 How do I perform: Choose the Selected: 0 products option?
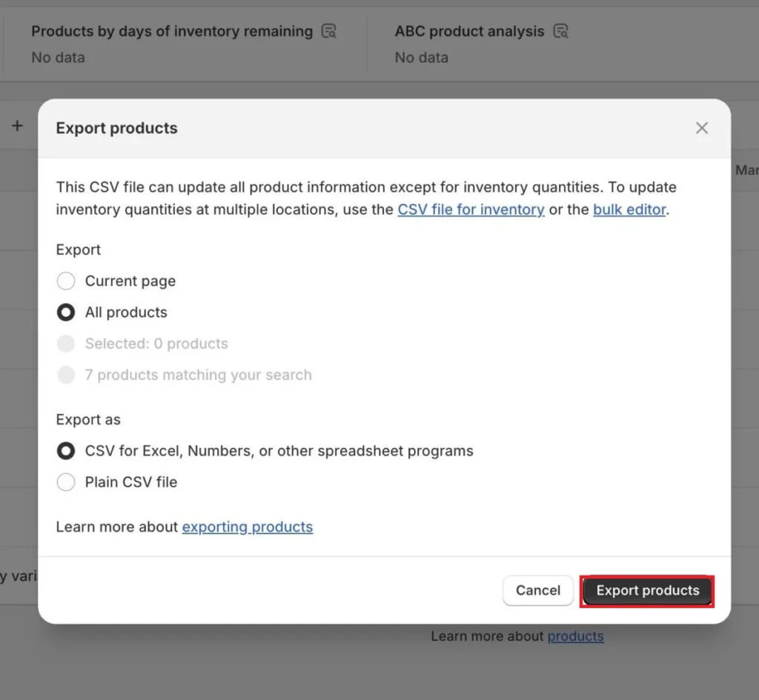click(66, 344)
